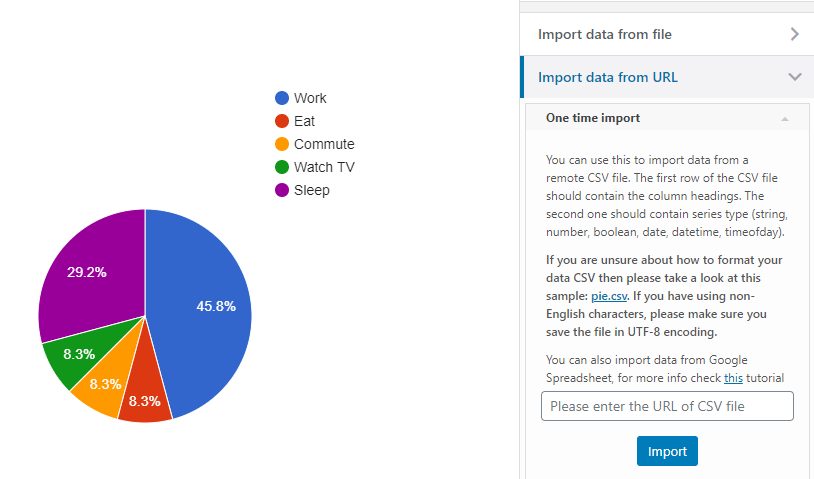Click the orange Commute legend dot
814x479 pixels.
[x=282, y=144]
